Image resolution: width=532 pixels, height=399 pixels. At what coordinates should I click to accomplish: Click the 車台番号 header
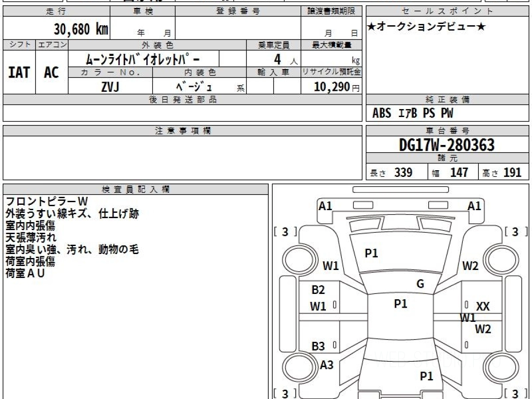(x=448, y=131)
